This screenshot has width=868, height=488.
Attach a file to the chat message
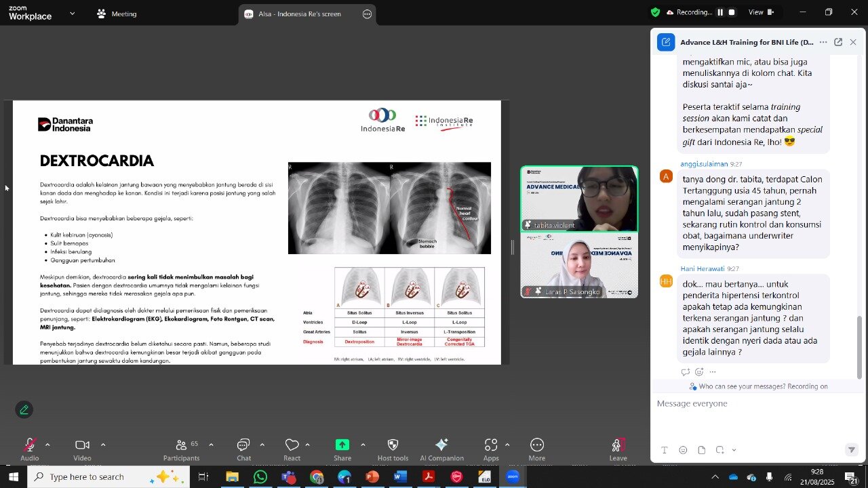tap(701, 450)
